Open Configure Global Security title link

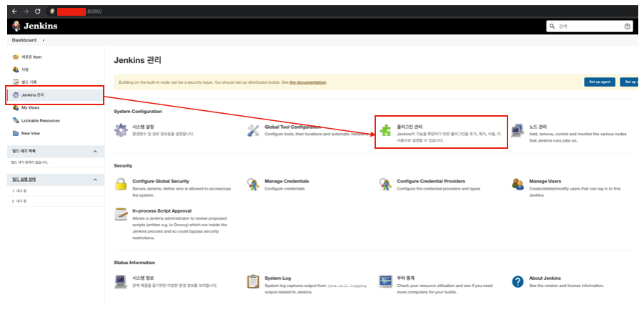[x=161, y=181]
